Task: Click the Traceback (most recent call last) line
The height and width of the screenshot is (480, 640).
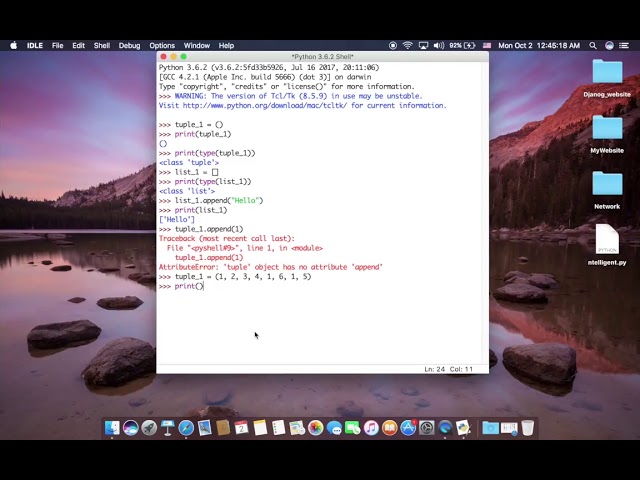Action: [227, 238]
